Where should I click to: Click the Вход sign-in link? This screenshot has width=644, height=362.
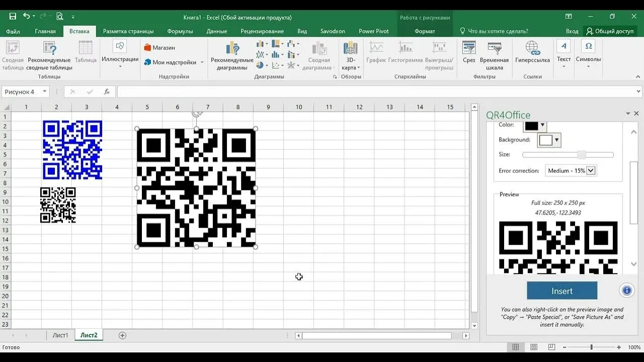572,31
